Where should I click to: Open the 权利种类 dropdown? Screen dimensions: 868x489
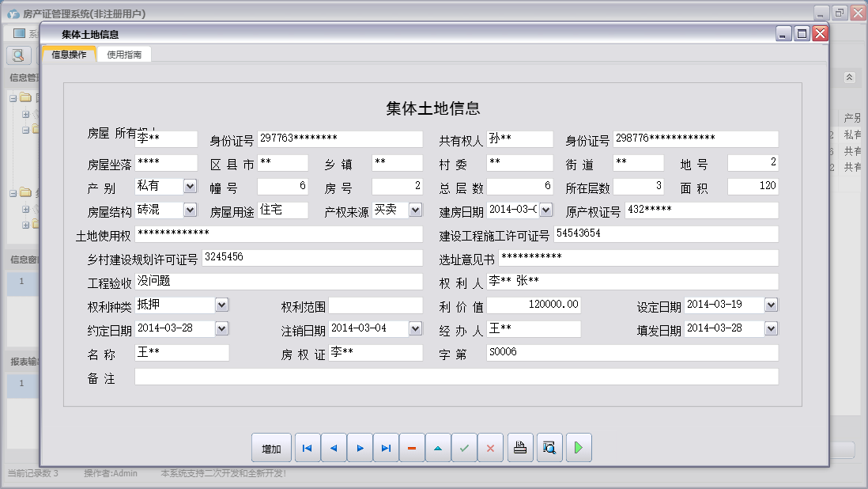click(x=221, y=305)
